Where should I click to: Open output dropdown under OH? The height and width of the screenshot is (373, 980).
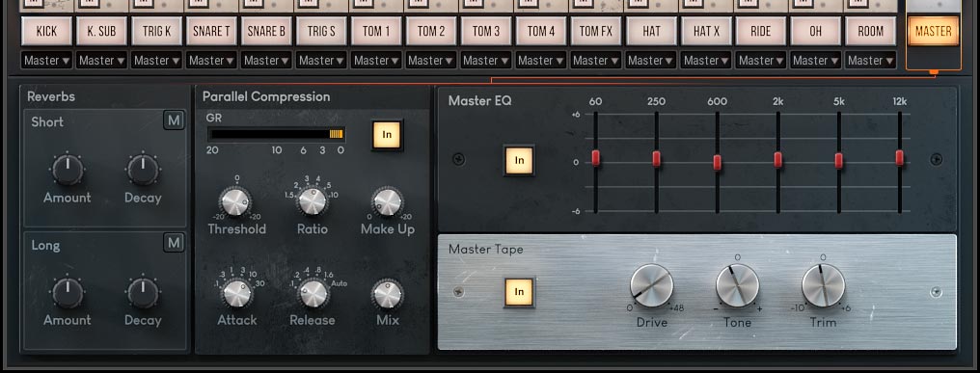click(816, 61)
